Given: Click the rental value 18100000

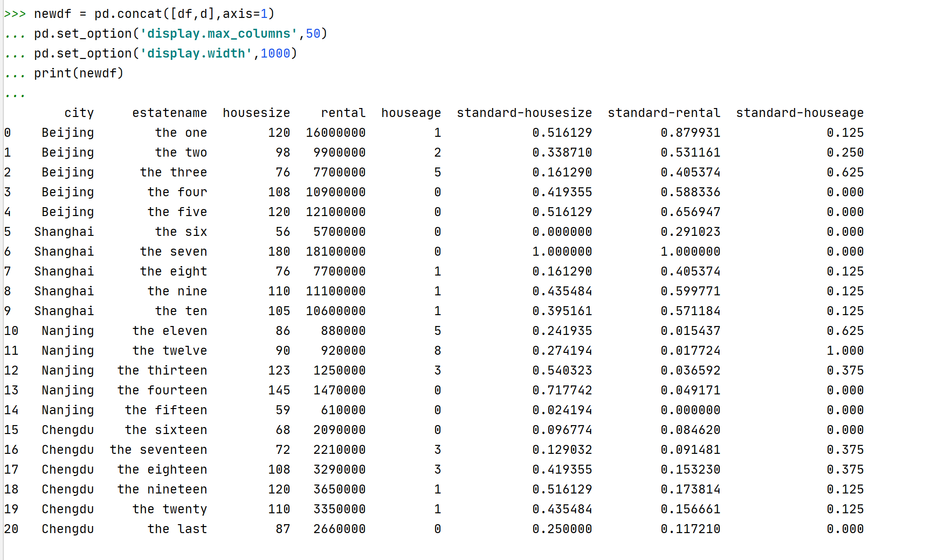Looking at the screenshot, I should click(x=335, y=252).
